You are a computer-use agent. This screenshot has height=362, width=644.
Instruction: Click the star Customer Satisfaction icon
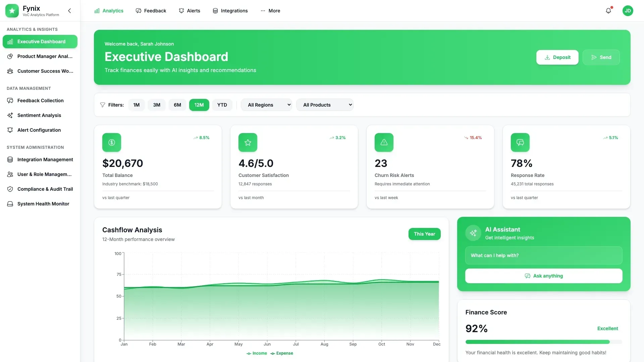point(248,142)
